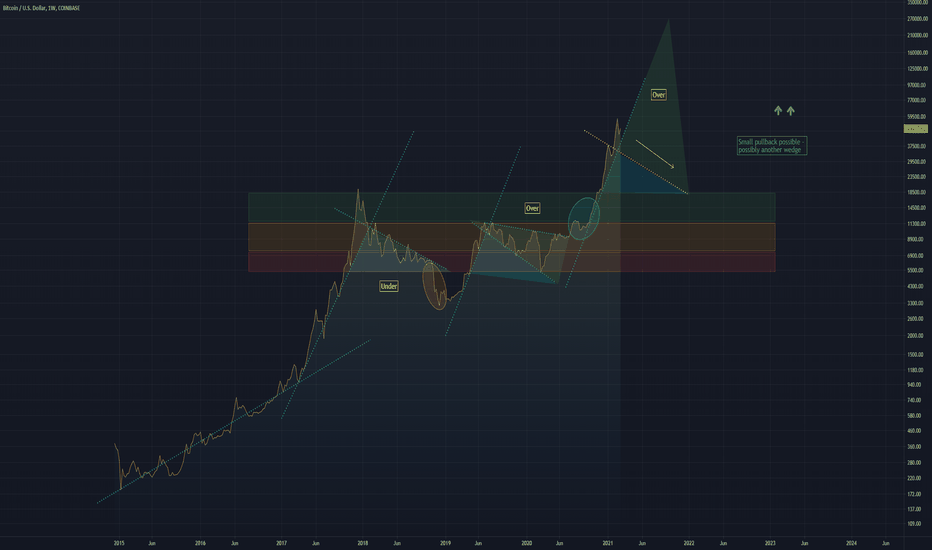This screenshot has height=550, width=932.
Task: Click the 2000.00 price axis label
Action: click(917, 336)
